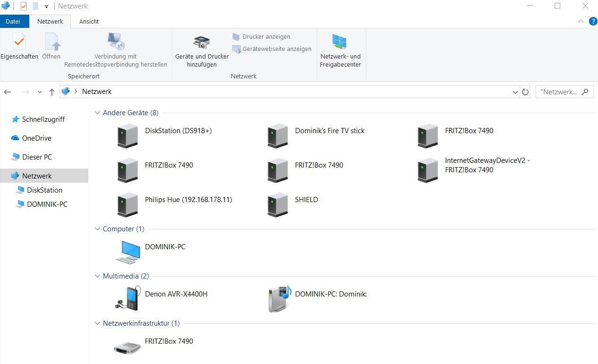Click the address bar Netzwerk breadcrumb
598x364 pixels.
tap(97, 92)
